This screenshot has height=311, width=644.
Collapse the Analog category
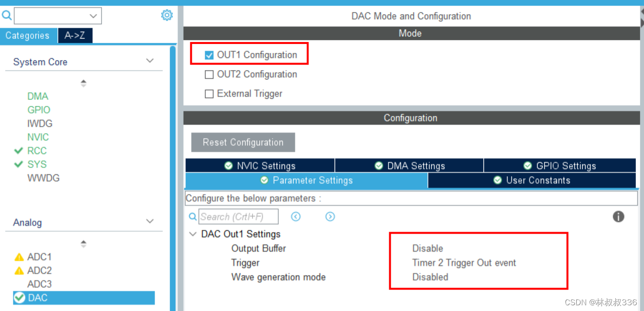[150, 222]
